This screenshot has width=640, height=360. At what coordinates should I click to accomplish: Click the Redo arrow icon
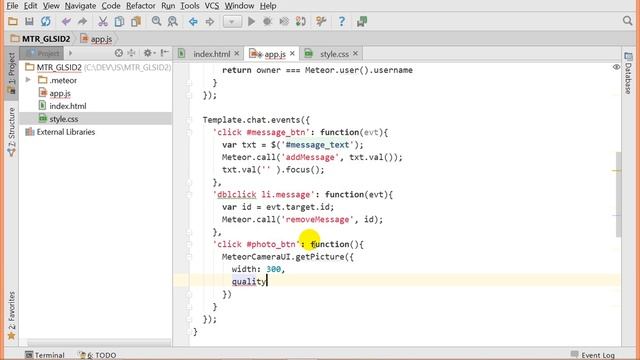[x=82, y=21]
